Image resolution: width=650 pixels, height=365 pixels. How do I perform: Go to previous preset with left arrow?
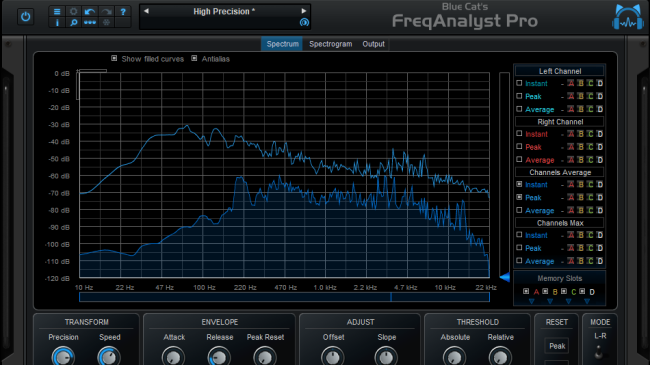point(146,11)
